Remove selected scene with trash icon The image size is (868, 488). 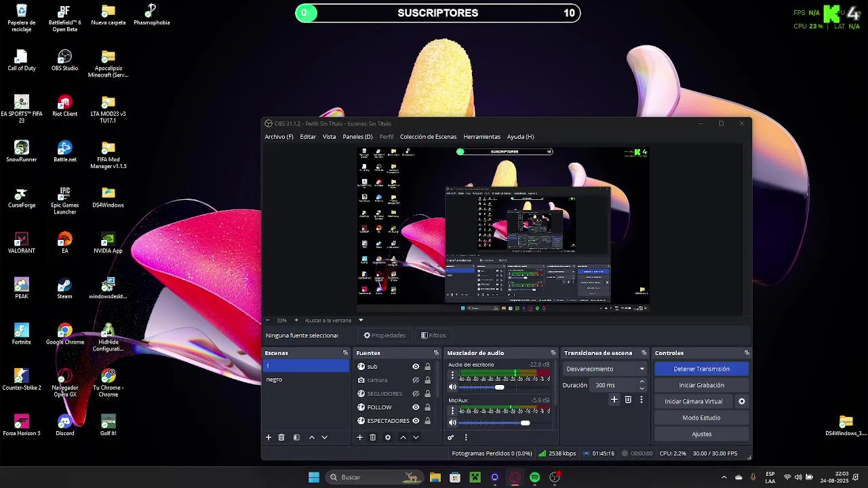tap(281, 438)
